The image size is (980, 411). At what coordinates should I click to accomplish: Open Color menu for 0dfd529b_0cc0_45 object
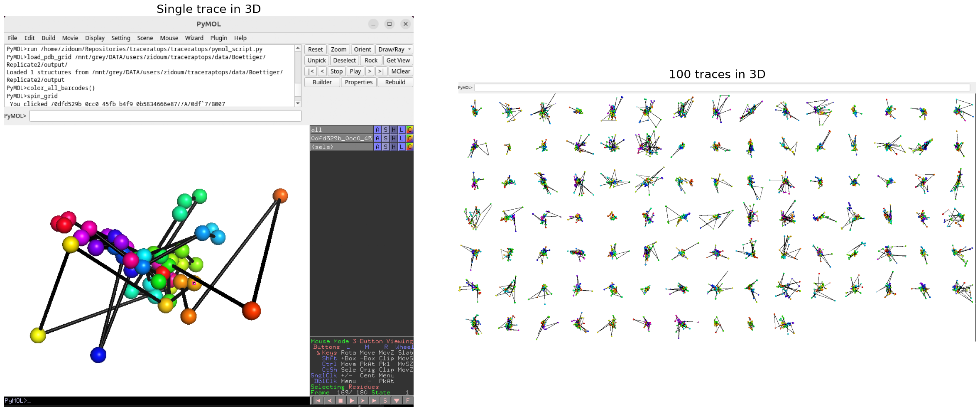[x=409, y=138]
